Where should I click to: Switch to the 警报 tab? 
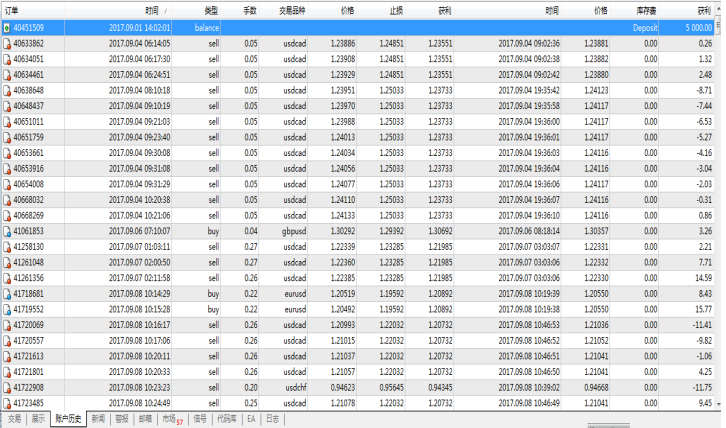[x=122, y=419]
